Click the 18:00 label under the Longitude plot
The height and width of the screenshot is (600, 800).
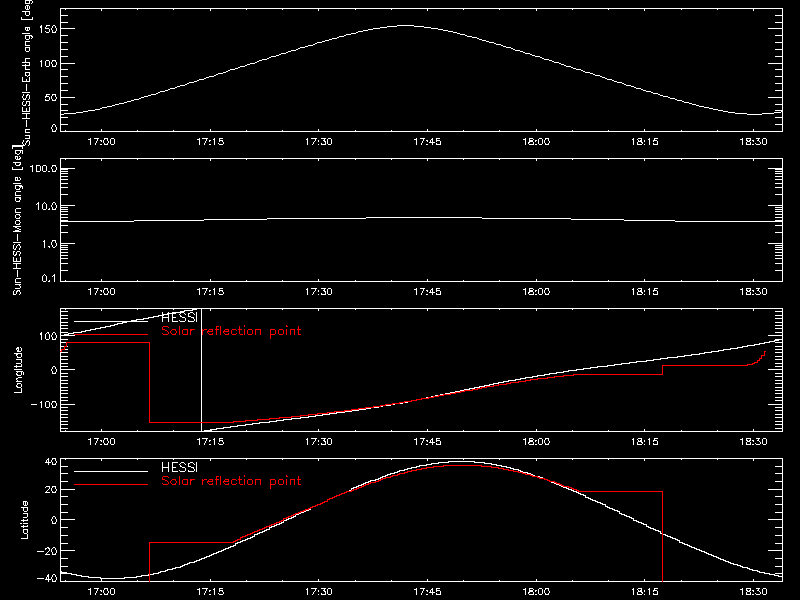[x=536, y=442]
